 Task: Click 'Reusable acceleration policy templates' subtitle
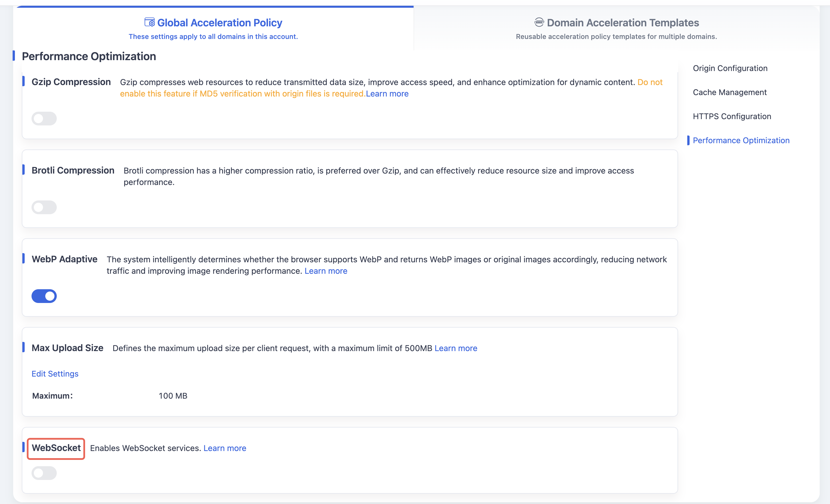[616, 36]
